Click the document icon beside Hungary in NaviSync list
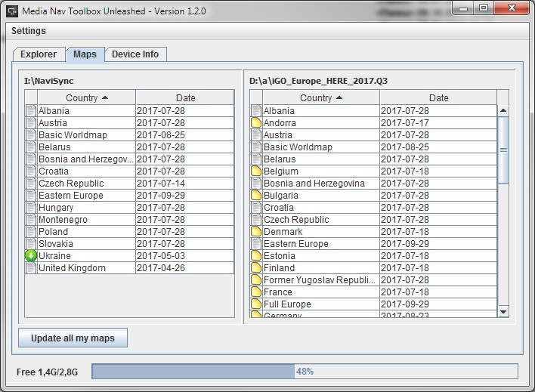535x392 pixels. tap(31, 207)
